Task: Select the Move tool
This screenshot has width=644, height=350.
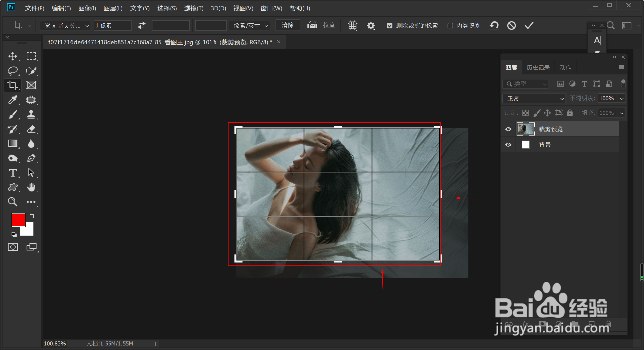Action: point(13,56)
